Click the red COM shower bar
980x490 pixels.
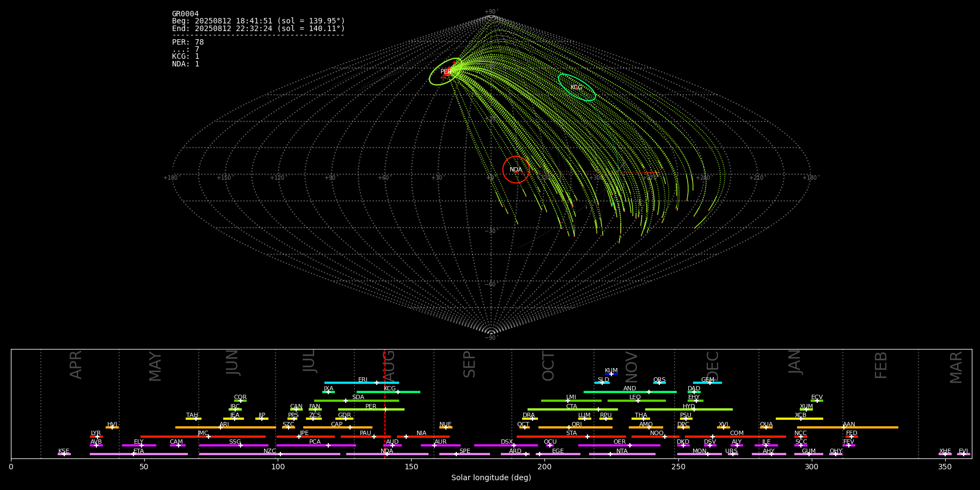pos(737,436)
